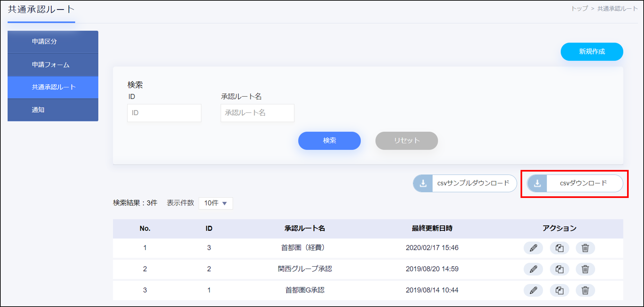Screen dimensions: 644x307
Task: Focus the 承認ルート名 search field
Action: 257,113
